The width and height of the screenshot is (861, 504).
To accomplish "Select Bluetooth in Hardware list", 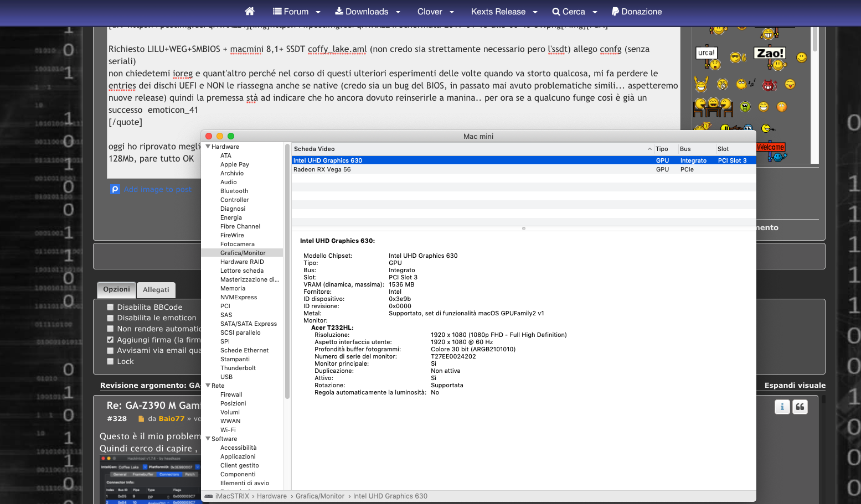I will point(234,191).
